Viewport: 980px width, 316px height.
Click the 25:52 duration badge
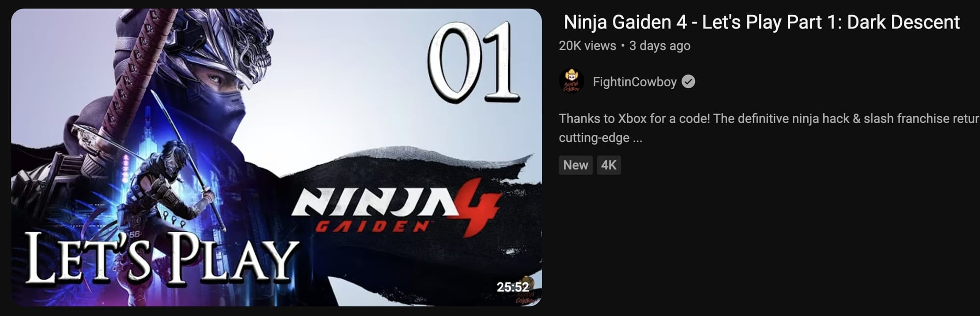(513, 287)
